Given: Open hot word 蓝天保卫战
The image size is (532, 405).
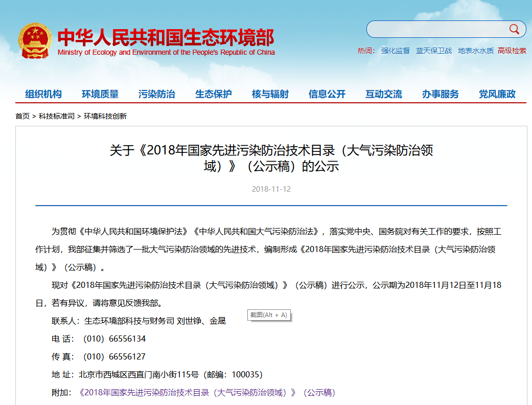Looking at the screenshot, I should 434,51.
